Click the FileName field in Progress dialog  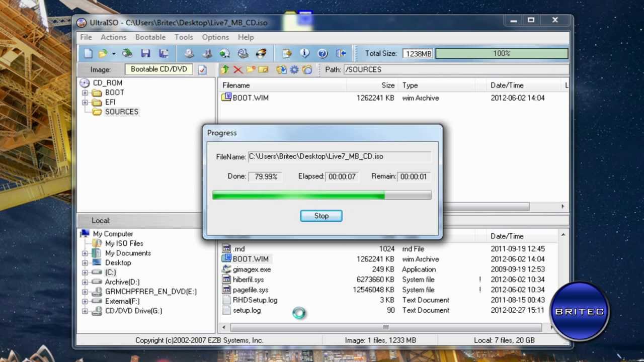coord(339,156)
